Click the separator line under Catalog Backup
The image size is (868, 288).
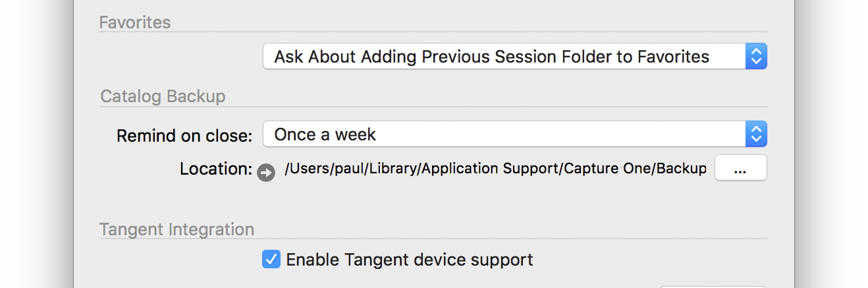(433, 107)
